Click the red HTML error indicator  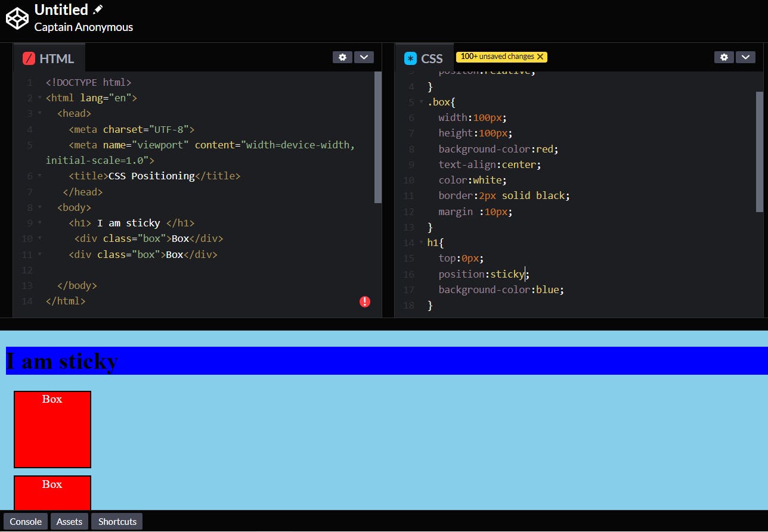[365, 301]
